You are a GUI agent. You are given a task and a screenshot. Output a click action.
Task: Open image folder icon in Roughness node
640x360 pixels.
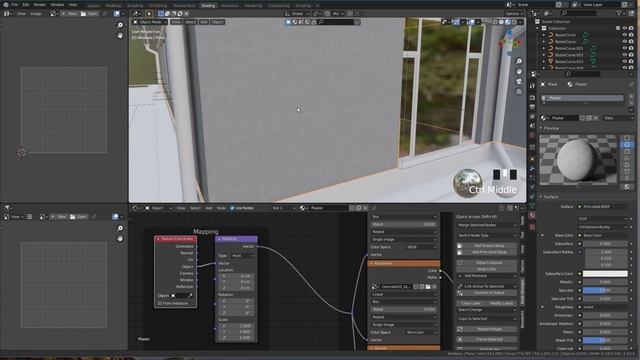click(x=428, y=287)
